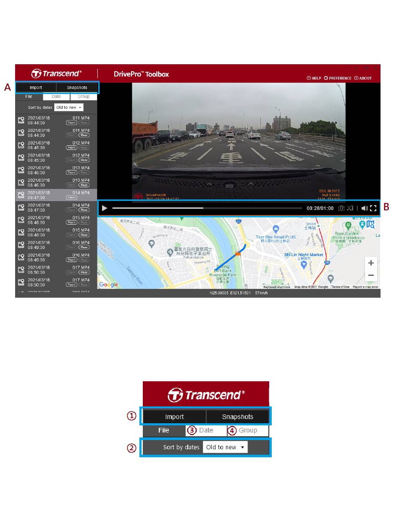The image size is (399, 532).
Task: Toggle the highlighted Rear badge of 013.MP4
Action: click(x=84, y=185)
